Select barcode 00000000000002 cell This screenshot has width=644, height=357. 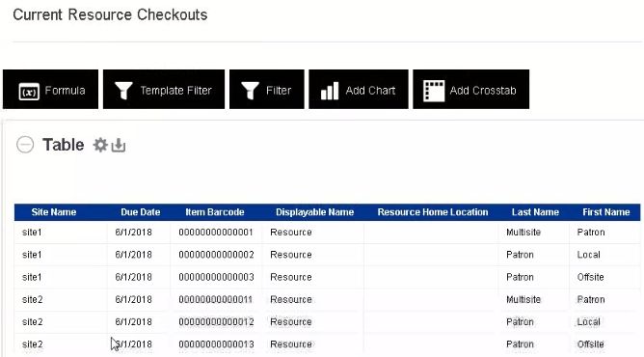click(x=217, y=255)
